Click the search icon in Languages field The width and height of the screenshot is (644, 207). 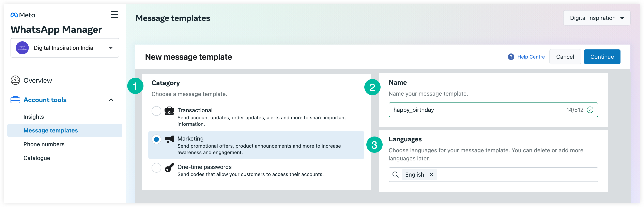396,175
